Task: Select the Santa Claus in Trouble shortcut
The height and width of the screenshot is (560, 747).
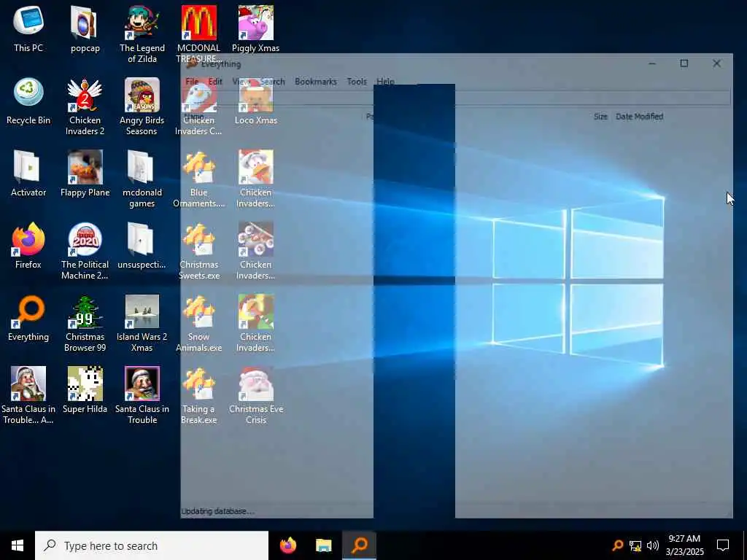Action: [x=142, y=395]
